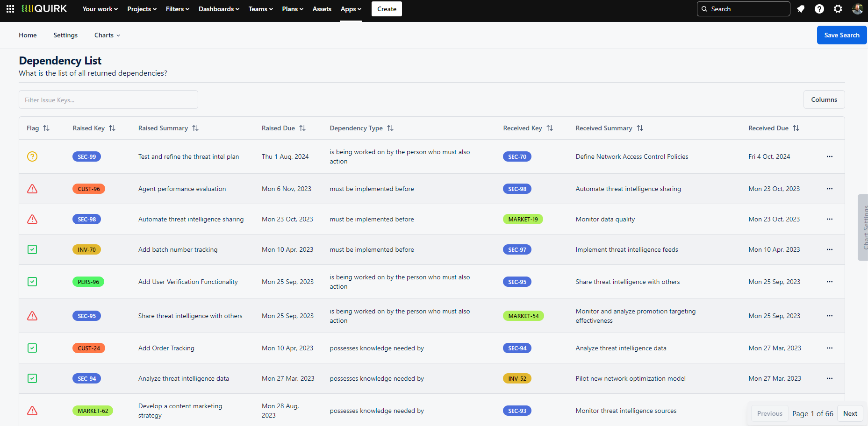Open the user profile avatar
The image size is (868, 426).
tap(857, 9)
